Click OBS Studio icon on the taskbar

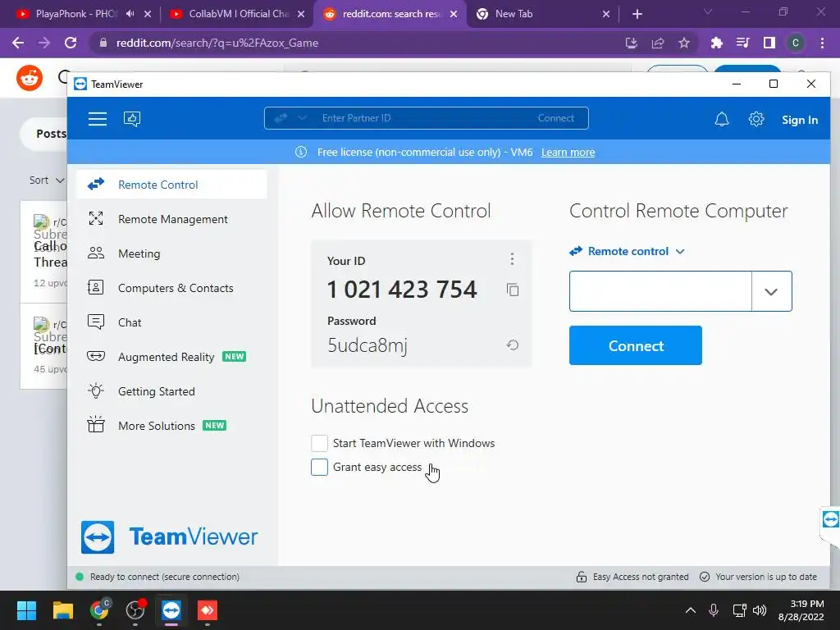coord(135,610)
